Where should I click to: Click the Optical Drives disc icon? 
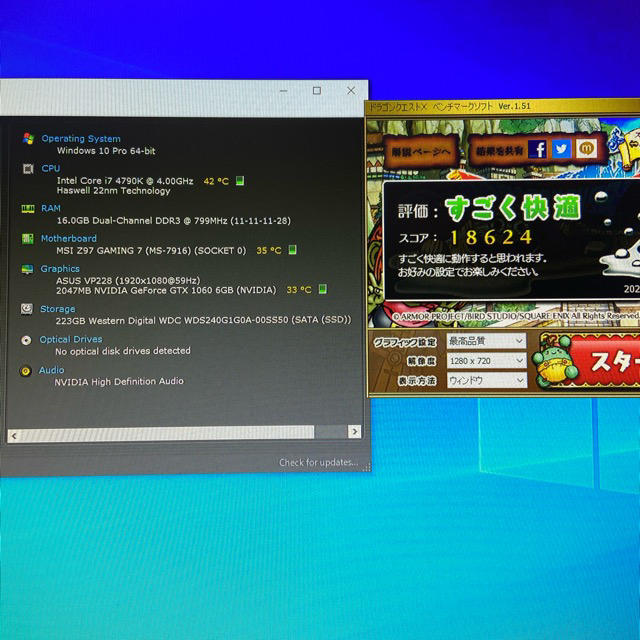tap(26, 340)
